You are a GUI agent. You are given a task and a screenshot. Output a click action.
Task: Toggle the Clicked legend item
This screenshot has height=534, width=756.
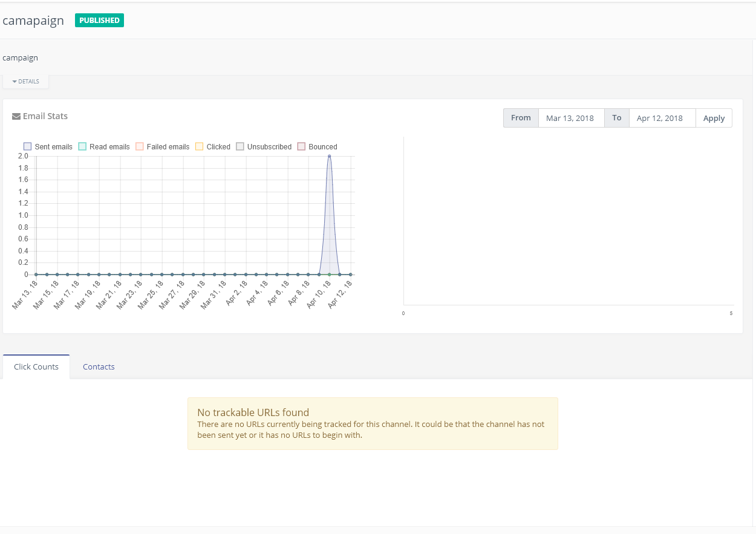coord(213,146)
